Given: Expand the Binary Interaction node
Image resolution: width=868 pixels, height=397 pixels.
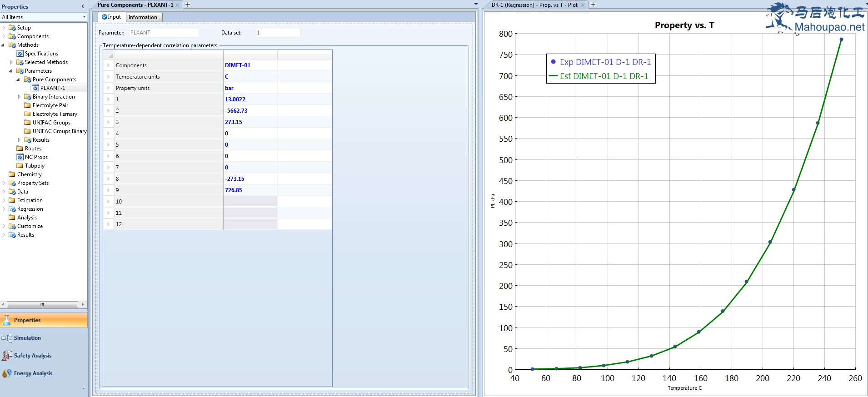Looking at the screenshot, I should tap(19, 97).
